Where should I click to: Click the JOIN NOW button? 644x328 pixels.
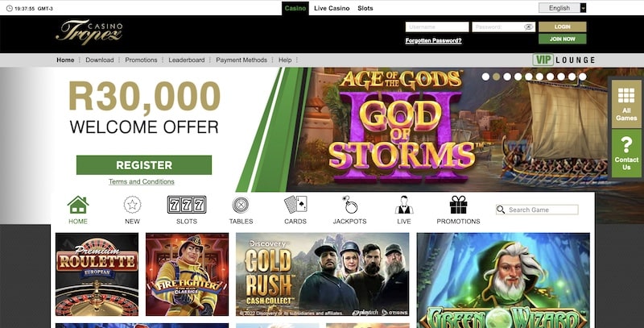click(562, 39)
